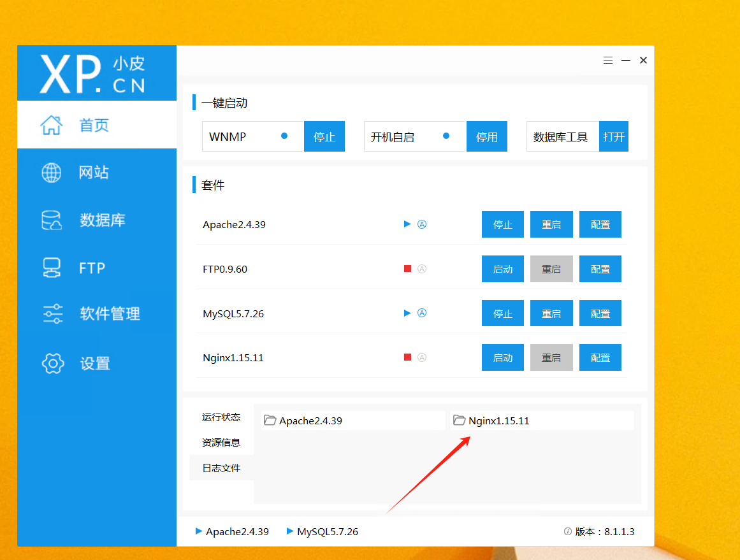
Task: Open the hamburger menu in title bar
Action: (608, 61)
